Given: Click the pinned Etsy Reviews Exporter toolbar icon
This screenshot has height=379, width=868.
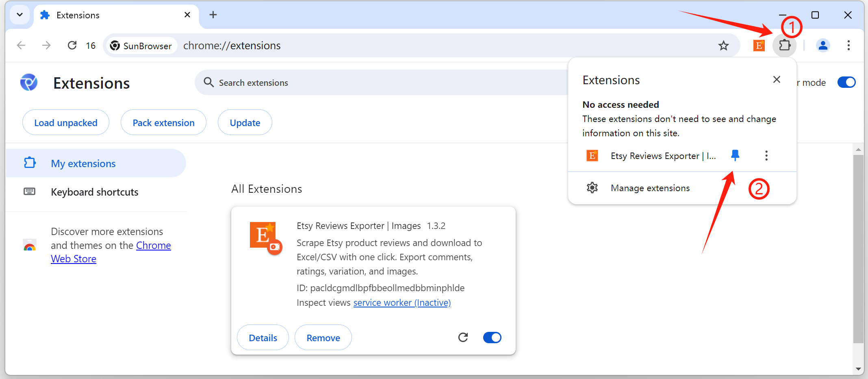Looking at the screenshot, I should click(x=759, y=45).
